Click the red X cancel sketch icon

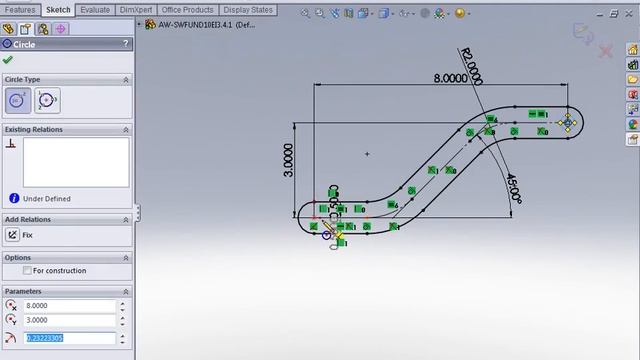coord(606,51)
